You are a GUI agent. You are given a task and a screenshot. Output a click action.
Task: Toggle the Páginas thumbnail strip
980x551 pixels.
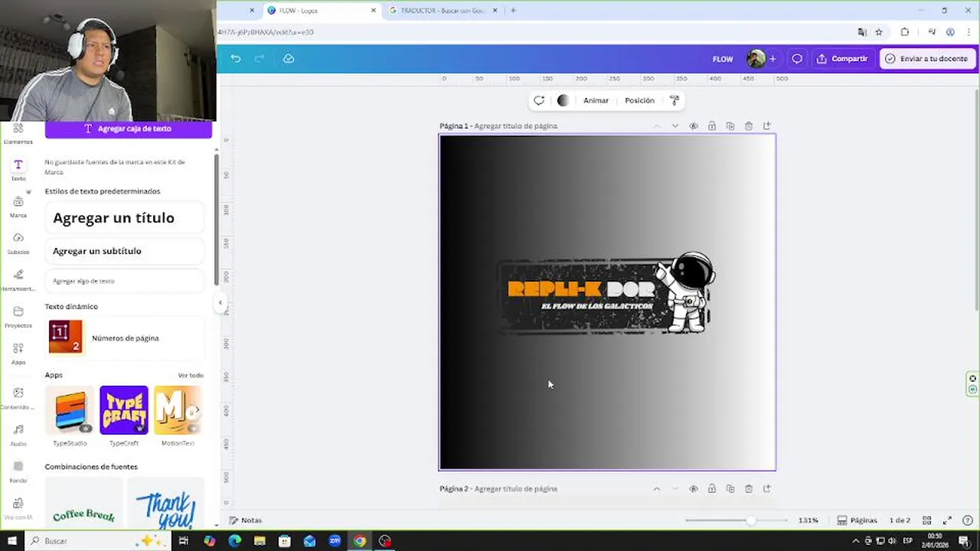[x=857, y=520]
